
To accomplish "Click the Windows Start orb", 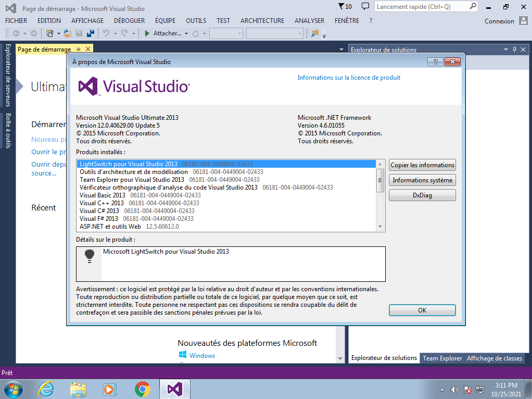I will pyautogui.click(x=14, y=389).
